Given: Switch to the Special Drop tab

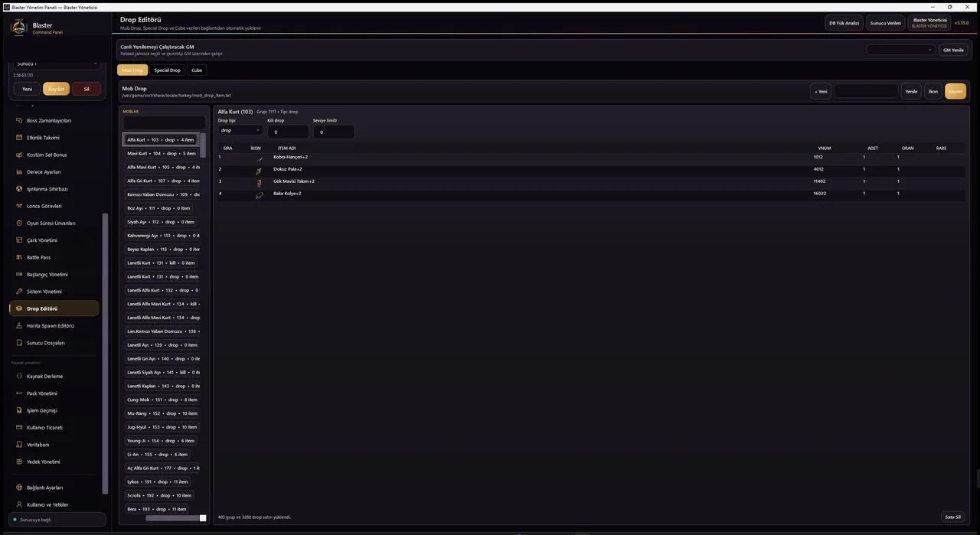Looking at the screenshot, I should pos(167,70).
